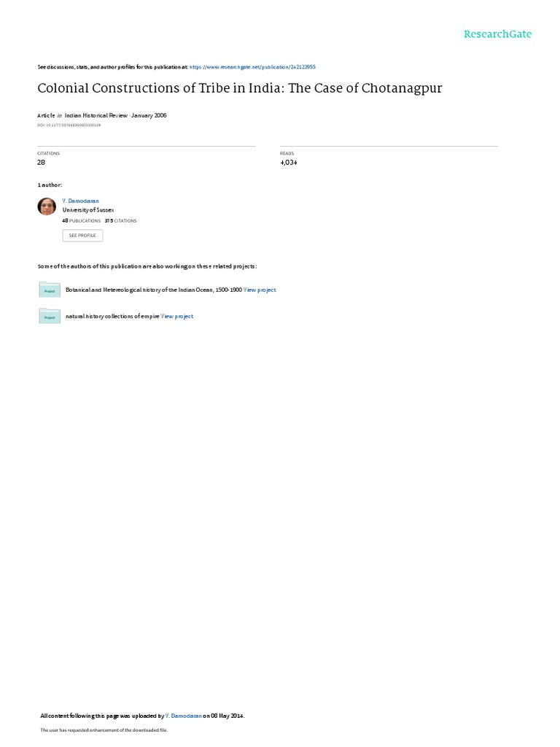The image size is (560, 747).
Task: Click the Botanical and Metereological history project title
Action: (x=154, y=290)
